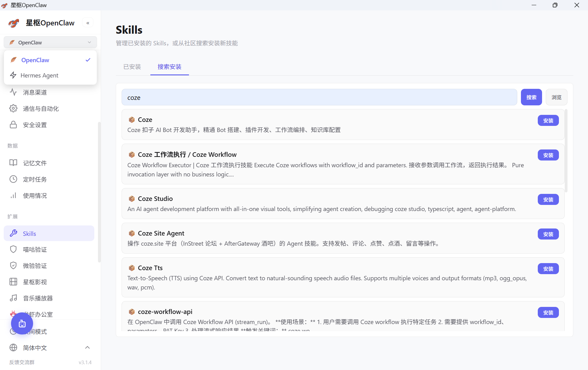Viewport: 588px width, 370px height.
Task: Click the package icon of coze-workflow-api
Action: click(x=132, y=311)
